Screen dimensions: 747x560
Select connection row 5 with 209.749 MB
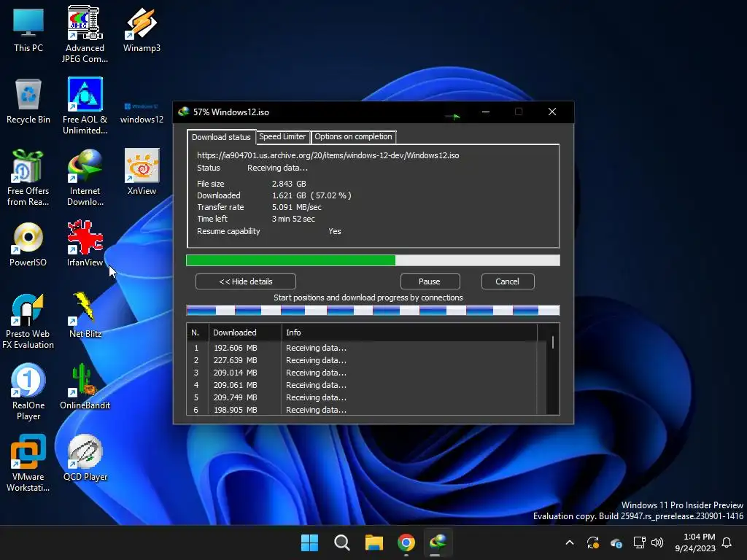(x=362, y=397)
